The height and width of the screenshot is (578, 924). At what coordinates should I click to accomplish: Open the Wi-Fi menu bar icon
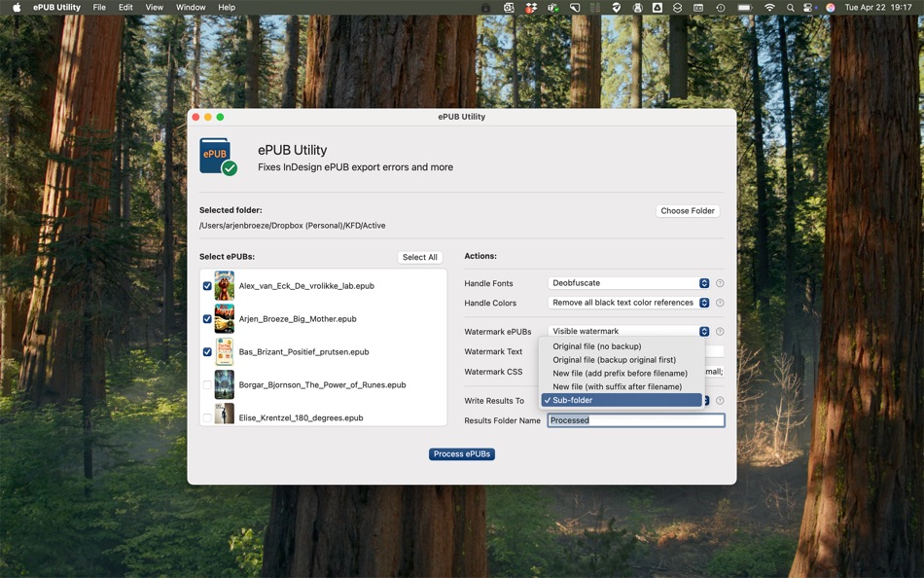[x=769, y=7]
